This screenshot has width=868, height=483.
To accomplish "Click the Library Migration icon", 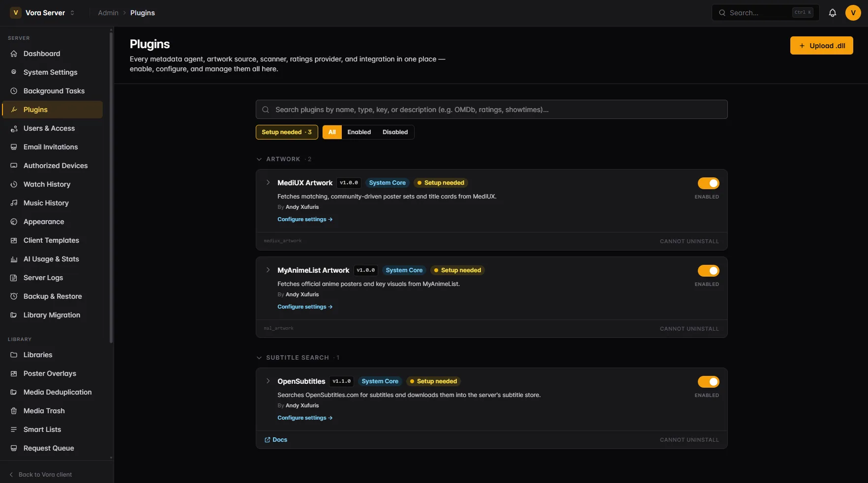I will (14, 315).
